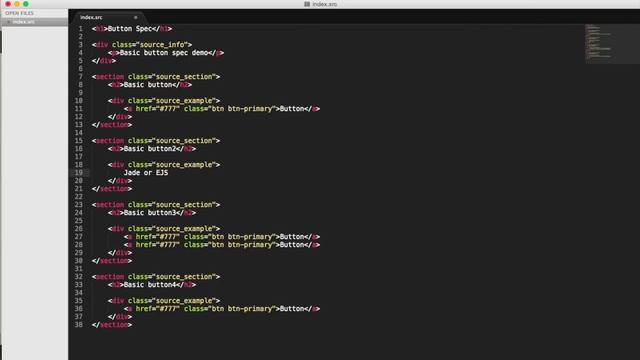Click the 'source_info' class value
The image size is (640, 360).
point(164,45)
